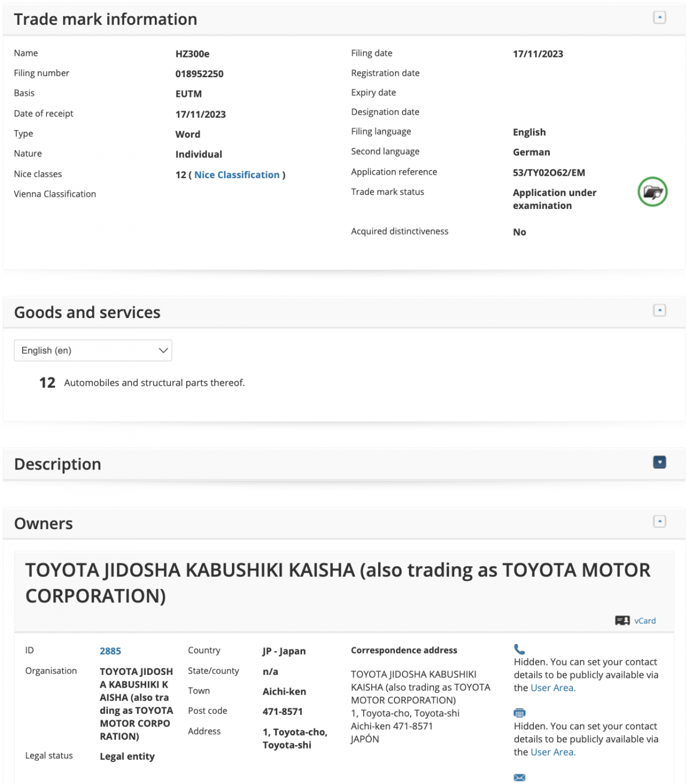696x784 pixels.
Task: Open the User Area link for phone details
Action: click(552, 687)
